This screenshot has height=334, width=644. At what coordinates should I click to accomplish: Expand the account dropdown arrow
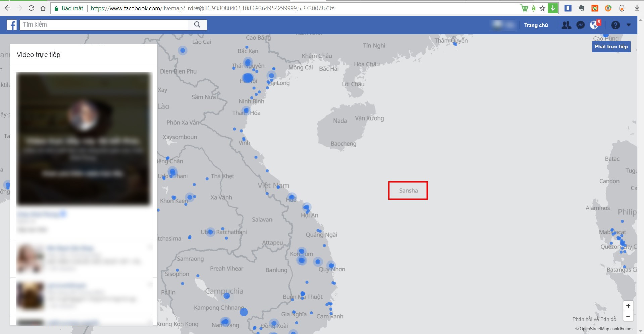629,25
